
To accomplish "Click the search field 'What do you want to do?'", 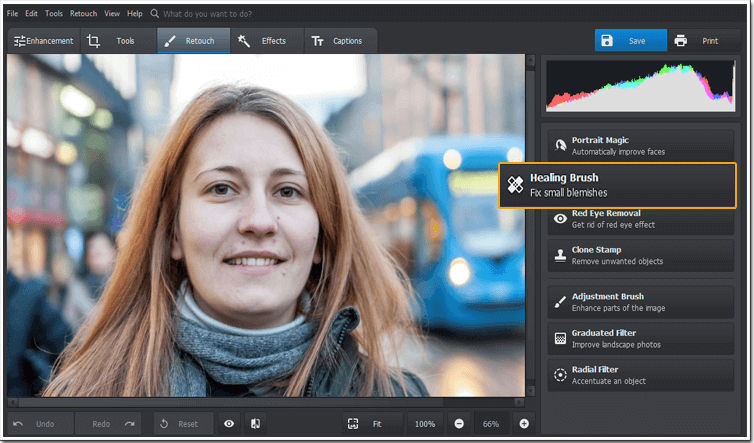I will (207, 14).
